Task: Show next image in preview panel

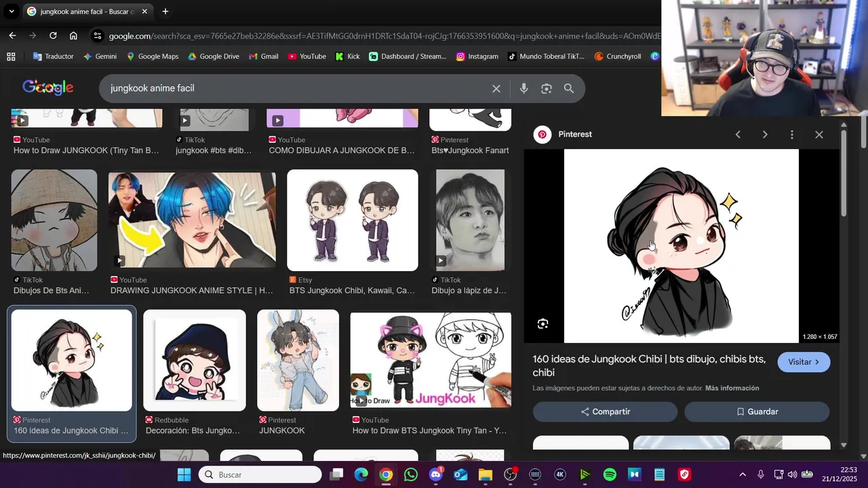Action: point(765,134)
